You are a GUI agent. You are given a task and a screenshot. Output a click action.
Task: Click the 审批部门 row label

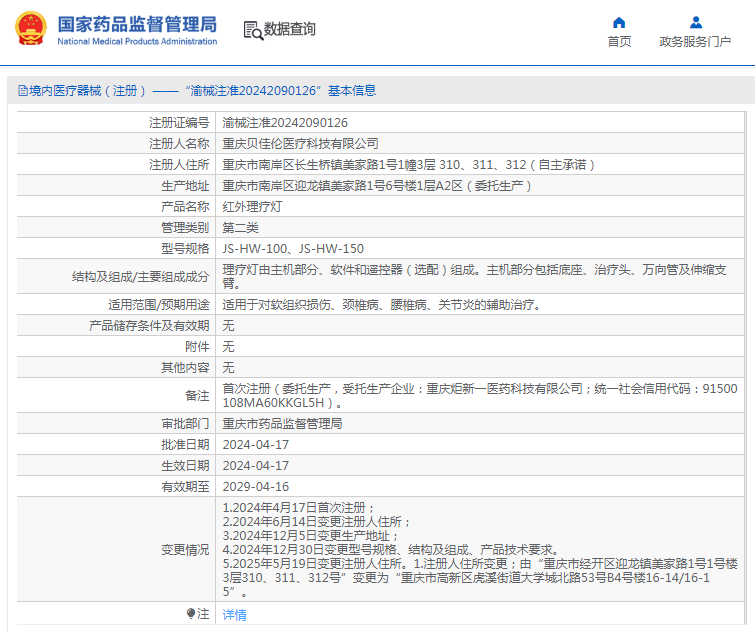point(185,424)
